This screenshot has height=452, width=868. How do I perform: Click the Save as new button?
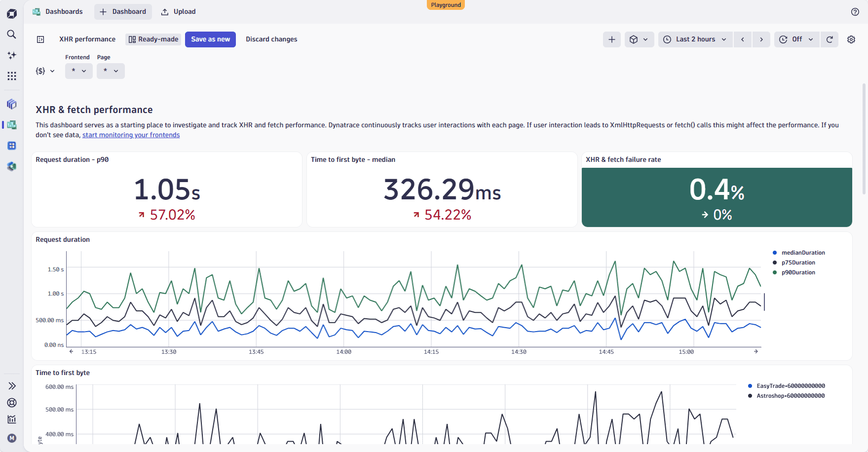210,39
